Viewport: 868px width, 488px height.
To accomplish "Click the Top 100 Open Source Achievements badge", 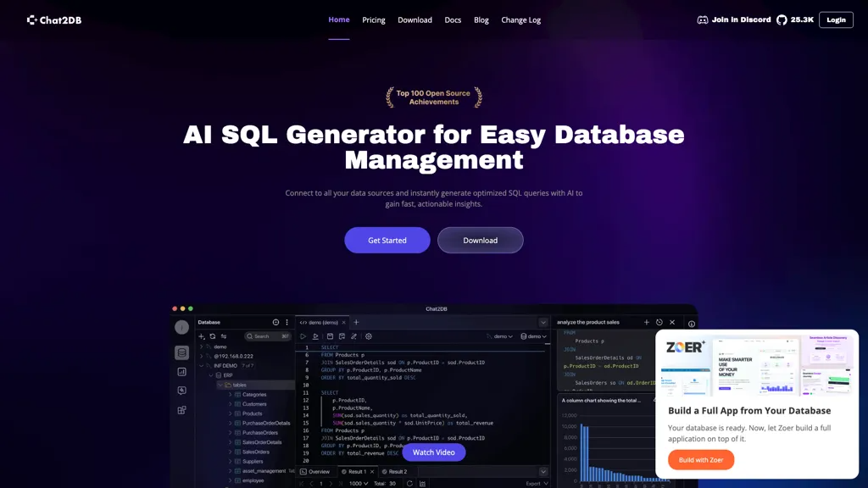I will click(434, 97).
